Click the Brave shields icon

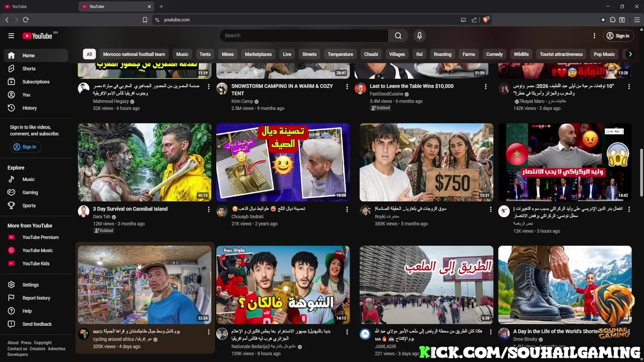pos(486,20)
